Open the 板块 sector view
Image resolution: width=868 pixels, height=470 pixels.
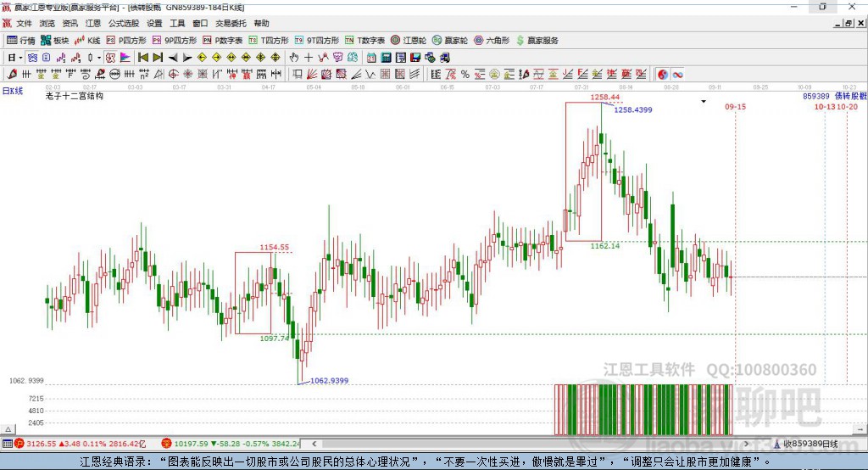(x=54, y=41)
